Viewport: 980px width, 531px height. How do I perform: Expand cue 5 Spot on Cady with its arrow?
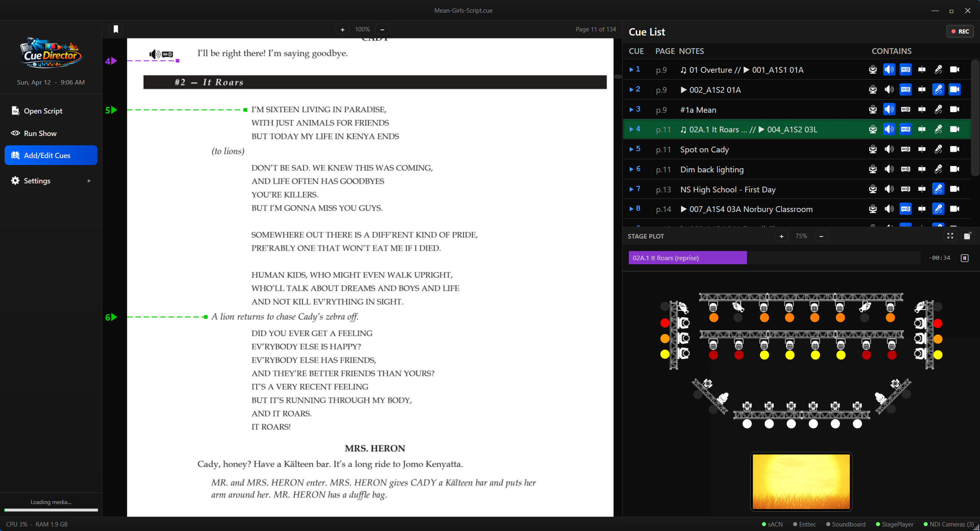coord(631,149)
